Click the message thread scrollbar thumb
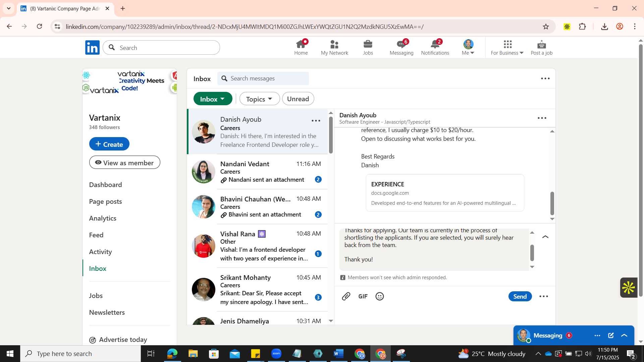Screen dimensions: 644x362 552,203
